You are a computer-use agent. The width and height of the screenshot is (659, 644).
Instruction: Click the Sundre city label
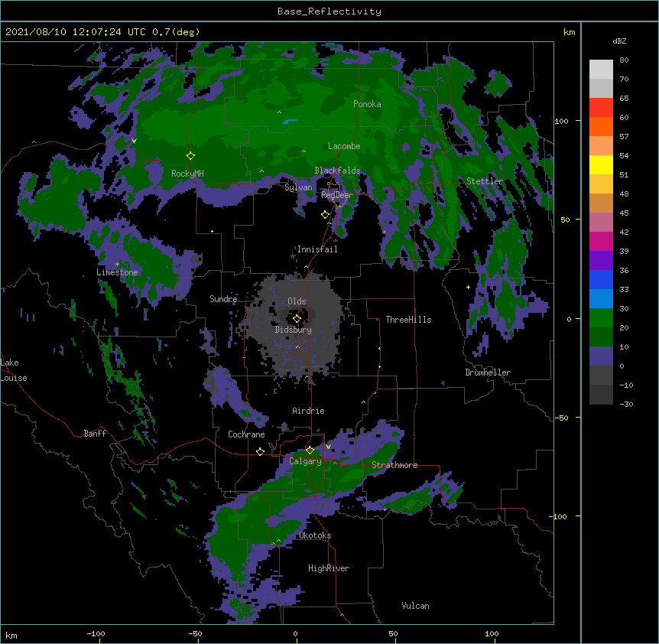[223, 299]
